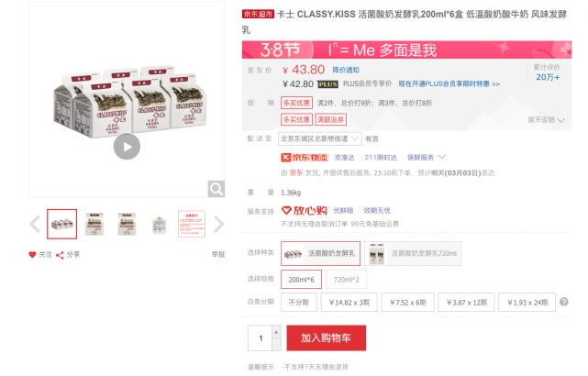Increase quantity with the plus stepper
This screenshot has width=588, height=376.
pyautogui.click(x=276, y=332)
